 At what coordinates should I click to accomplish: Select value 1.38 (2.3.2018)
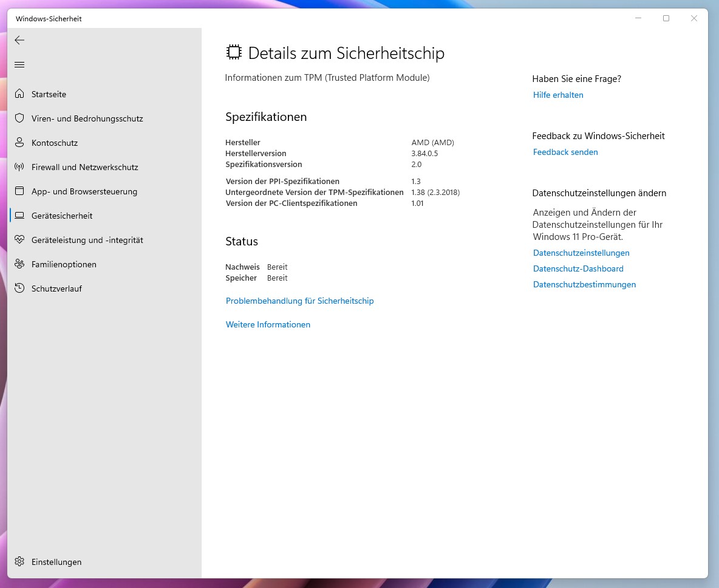point(435,192)
